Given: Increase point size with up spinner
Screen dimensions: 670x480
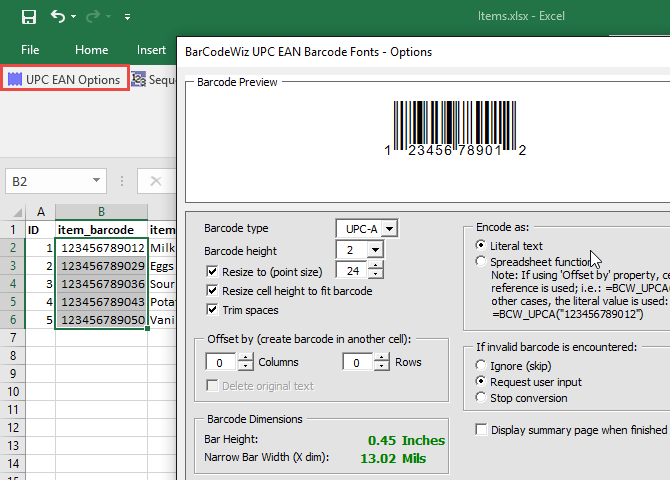Looking at the screenshot, I should (x=375, y=266).
